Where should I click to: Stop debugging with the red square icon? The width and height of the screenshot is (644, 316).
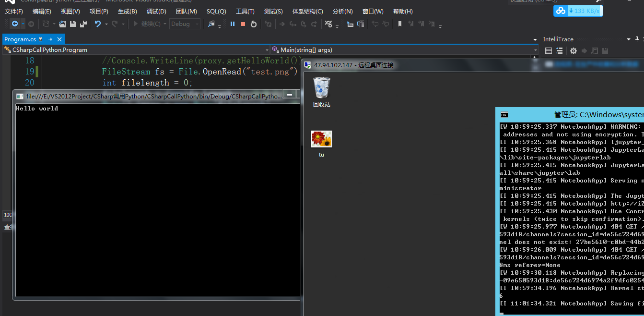243,24
